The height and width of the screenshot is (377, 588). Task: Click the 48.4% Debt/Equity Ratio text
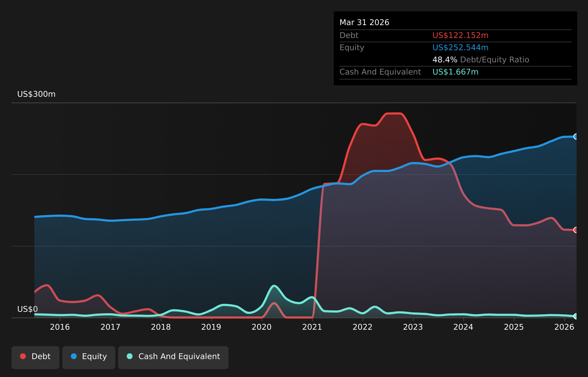click(x=481, y=60)
